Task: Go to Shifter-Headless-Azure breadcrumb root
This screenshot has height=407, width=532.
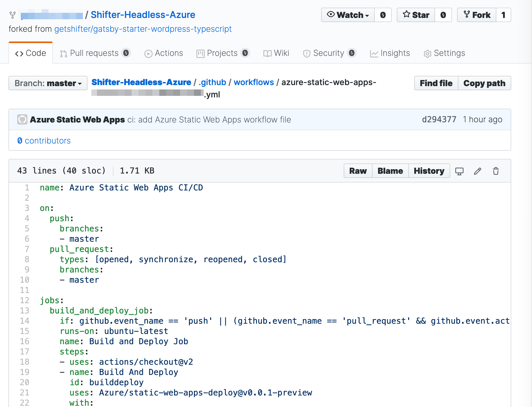Action: [x=141, y=82]
